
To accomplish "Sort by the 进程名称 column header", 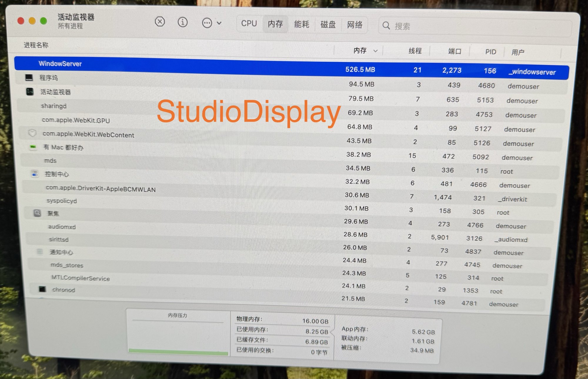I will click(36, 45).
